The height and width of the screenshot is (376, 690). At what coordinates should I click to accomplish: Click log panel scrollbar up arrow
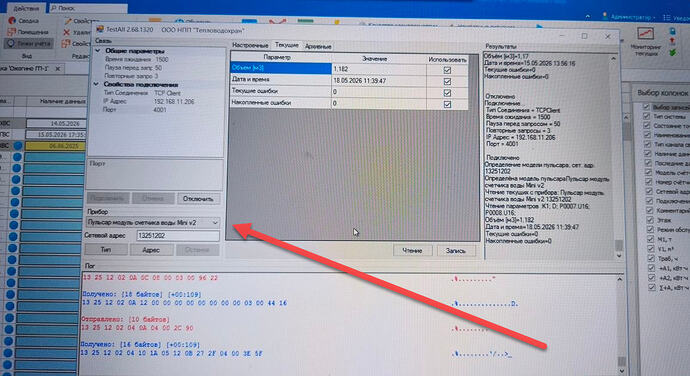[620, 279]
